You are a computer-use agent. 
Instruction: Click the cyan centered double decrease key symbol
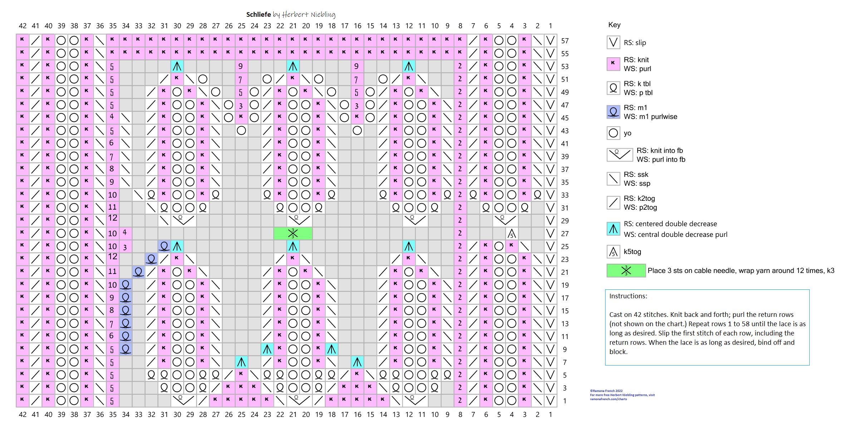[x=613, y=229]
